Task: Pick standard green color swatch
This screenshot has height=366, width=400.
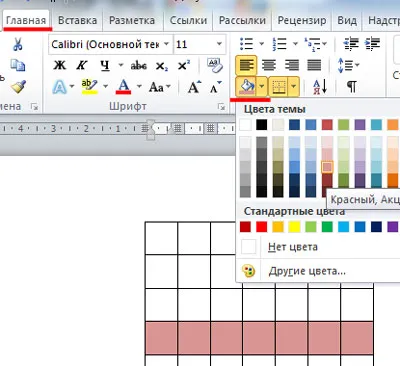Action: pyautogui.click(x=327, y=227)
